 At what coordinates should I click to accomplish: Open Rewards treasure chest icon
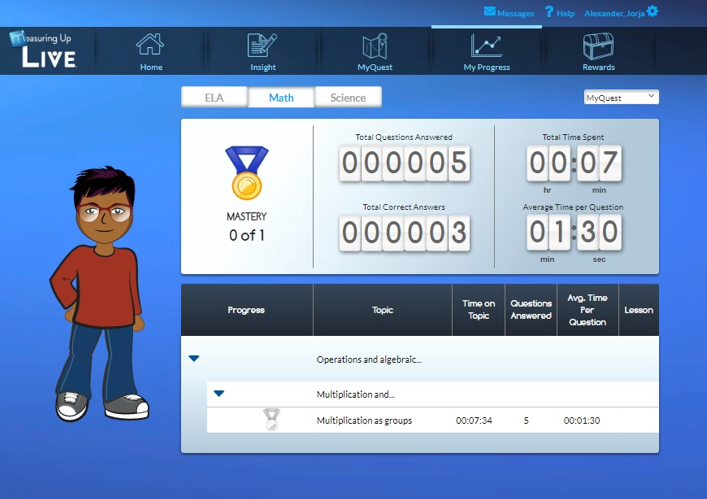click(598, 46)
